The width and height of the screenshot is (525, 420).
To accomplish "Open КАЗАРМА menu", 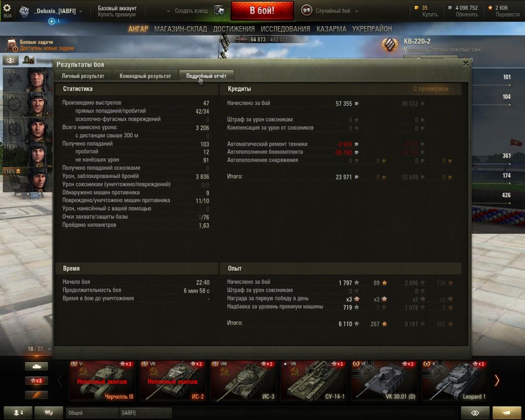I will (331, 29).
